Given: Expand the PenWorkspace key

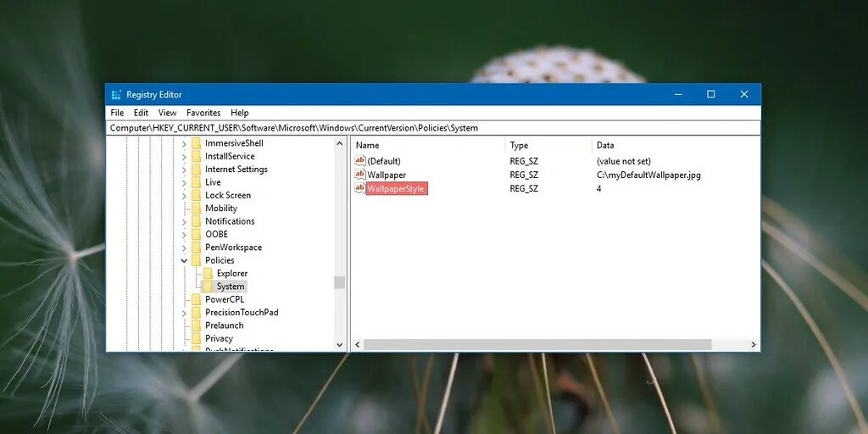Looking at the screenshot, I should [x=184, y=248].
